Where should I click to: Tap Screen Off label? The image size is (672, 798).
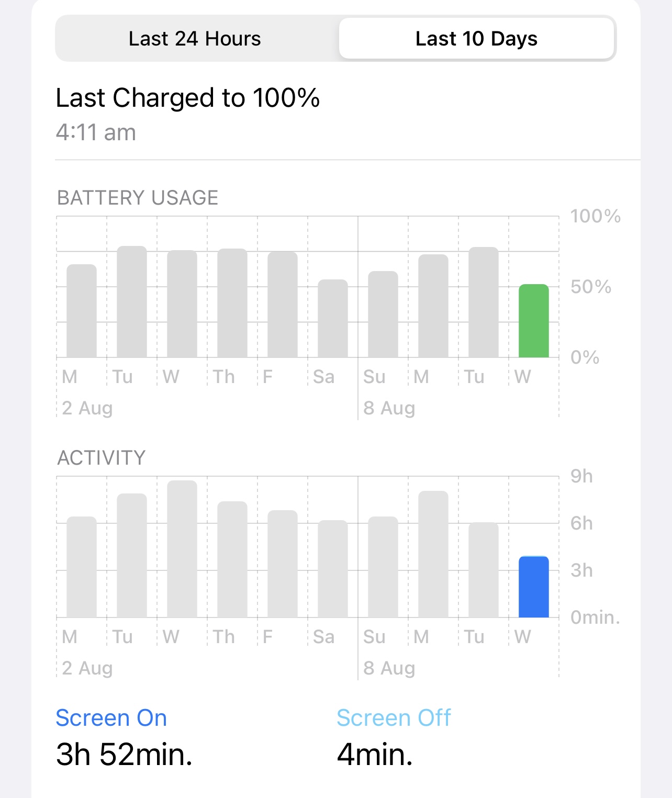pyautogui.click(x=394, y=718)
